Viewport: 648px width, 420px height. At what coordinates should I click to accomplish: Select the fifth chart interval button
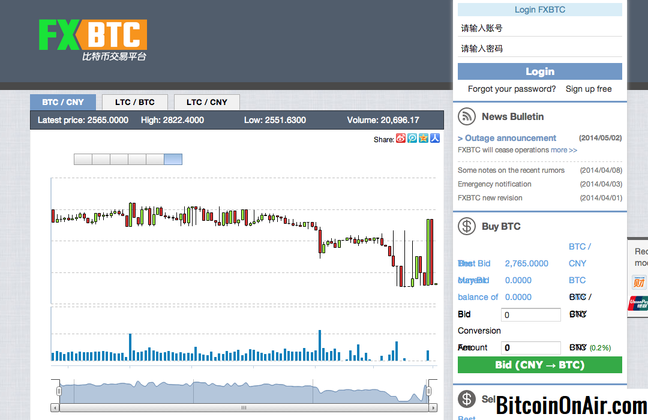coord(155,159)
